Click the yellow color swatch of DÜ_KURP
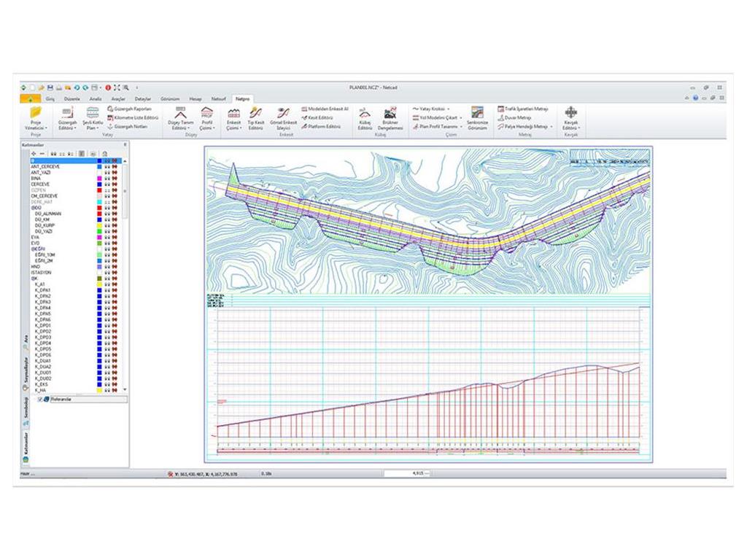The image size is (747, 560). [98, 225]
